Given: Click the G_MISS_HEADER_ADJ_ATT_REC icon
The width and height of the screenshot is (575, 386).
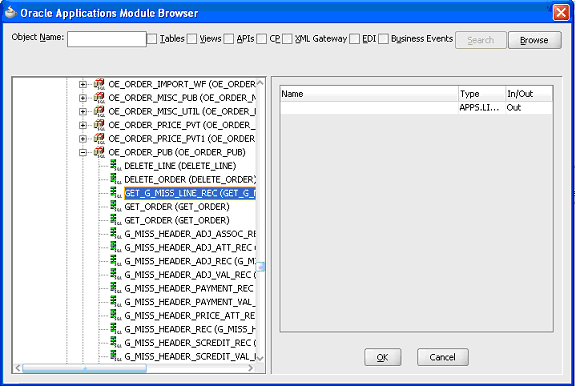Looking at the screenshot, I should [x=116, y=247].
